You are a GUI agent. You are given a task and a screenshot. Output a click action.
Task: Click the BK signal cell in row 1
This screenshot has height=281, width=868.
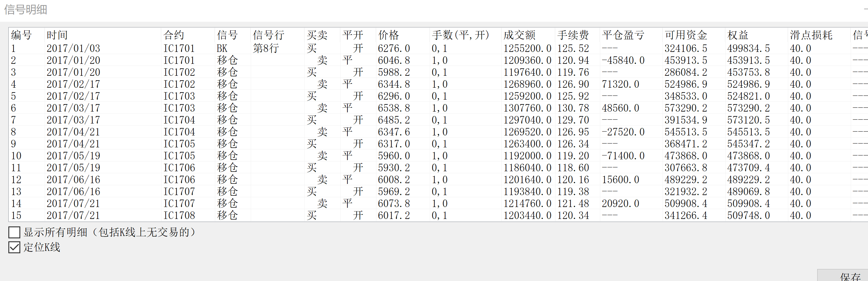click(x=222, y=49)
